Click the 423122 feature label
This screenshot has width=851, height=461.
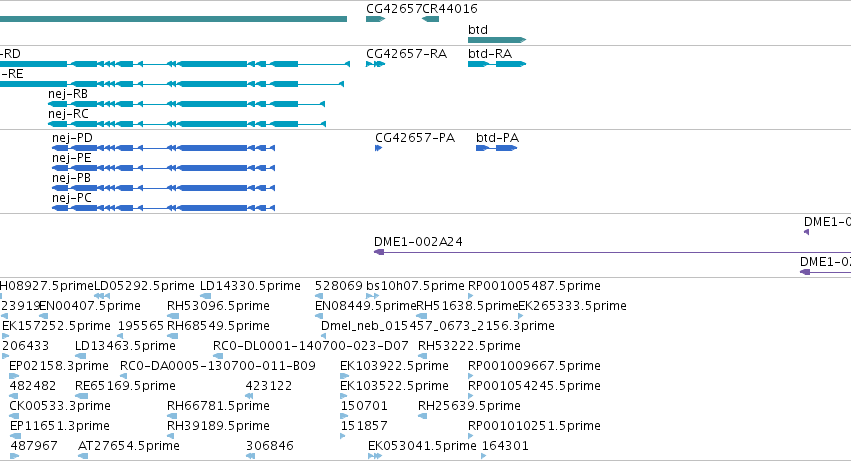point(269,386)
